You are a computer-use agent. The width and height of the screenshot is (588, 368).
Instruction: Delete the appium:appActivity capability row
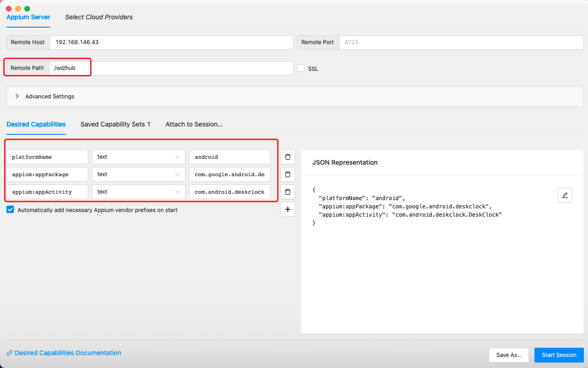[x=288, y=192]
